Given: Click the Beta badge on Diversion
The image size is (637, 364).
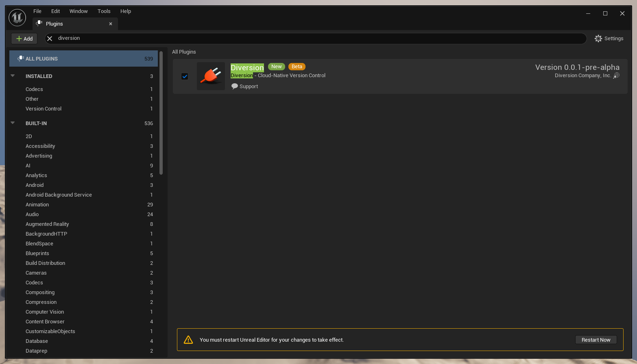Looking at the screenshot, I should [297, 67].
